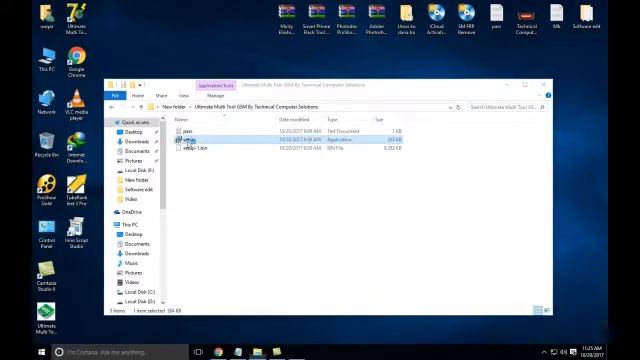Go up one folder level arrow
This screenshot has height=360, width=640.
click(x=141, y=107)
